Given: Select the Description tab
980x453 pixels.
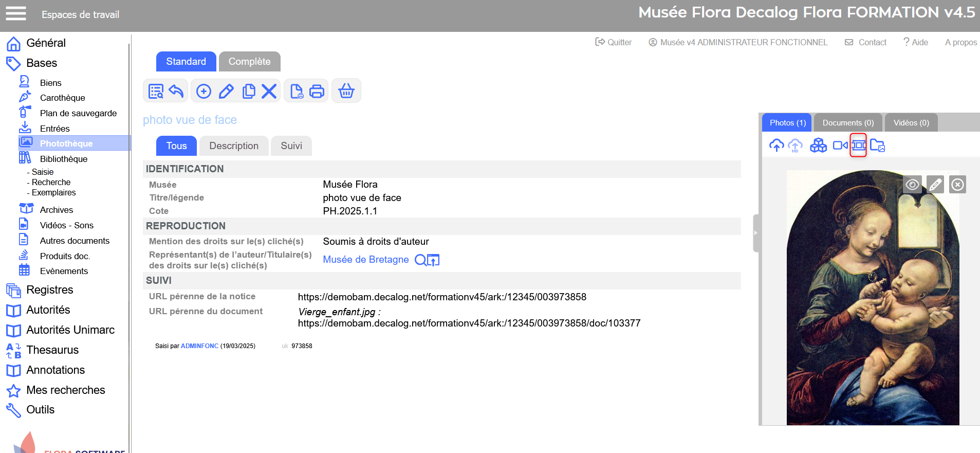Looking at the screenshot, I should click(234, 146).
